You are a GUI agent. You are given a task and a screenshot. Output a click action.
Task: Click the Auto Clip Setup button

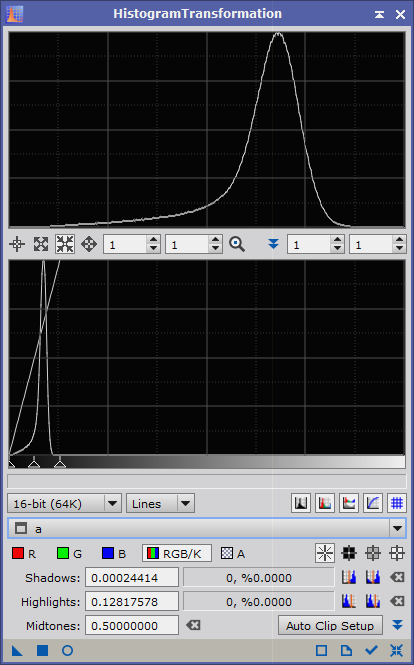[330, 626]
